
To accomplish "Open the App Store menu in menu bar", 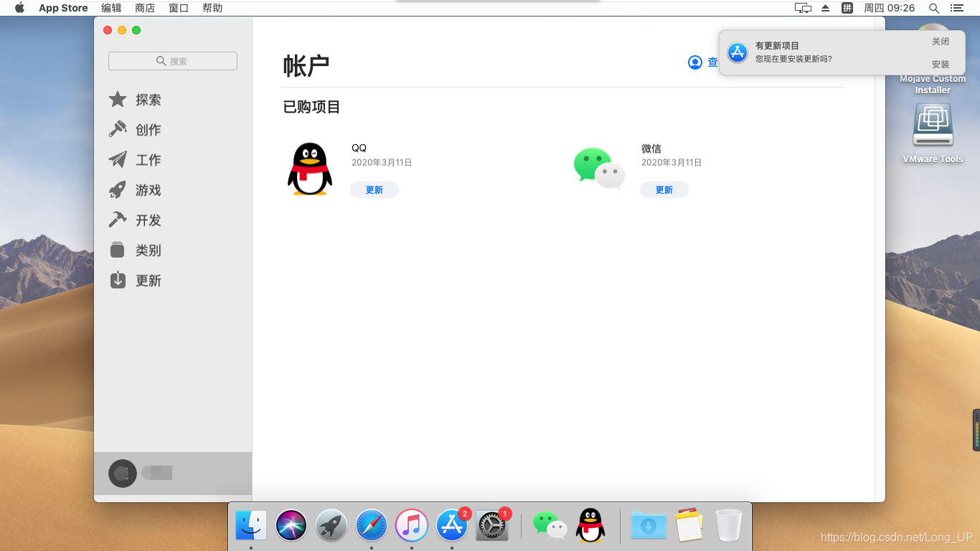I will coord(63,8).
